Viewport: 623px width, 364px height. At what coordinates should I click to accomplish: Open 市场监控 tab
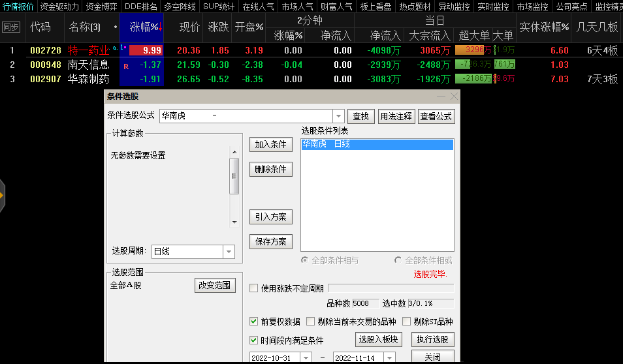(532, 7)
